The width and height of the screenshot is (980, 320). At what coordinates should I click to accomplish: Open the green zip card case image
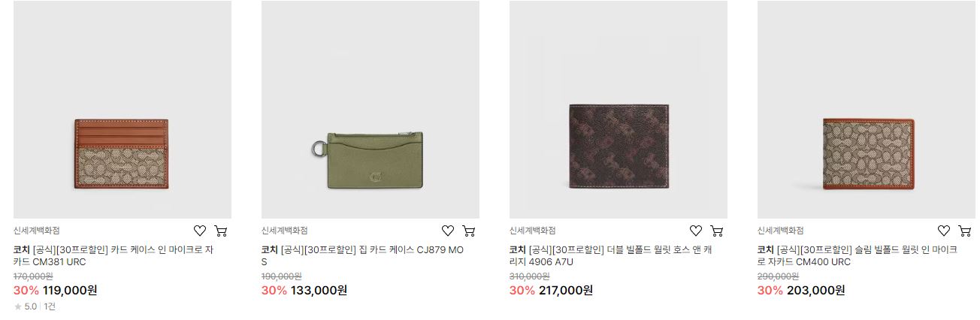pos(371,110)
